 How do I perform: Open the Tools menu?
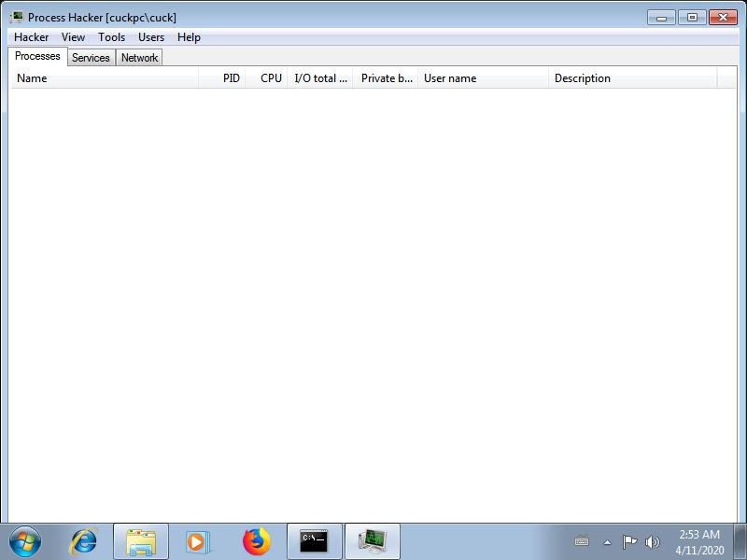pyautogui.click(x=111, y=37)
